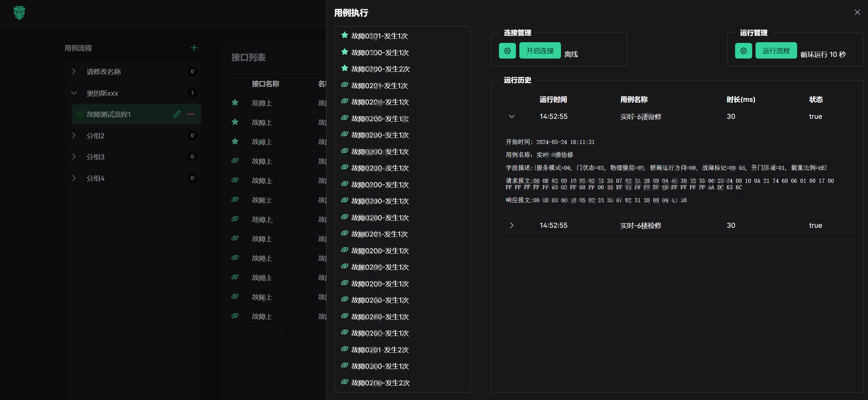This screenshot has width=868, height=400.
Task: Click the 实时-6楼检修 name in collapsed row
Action: (641, 225)
